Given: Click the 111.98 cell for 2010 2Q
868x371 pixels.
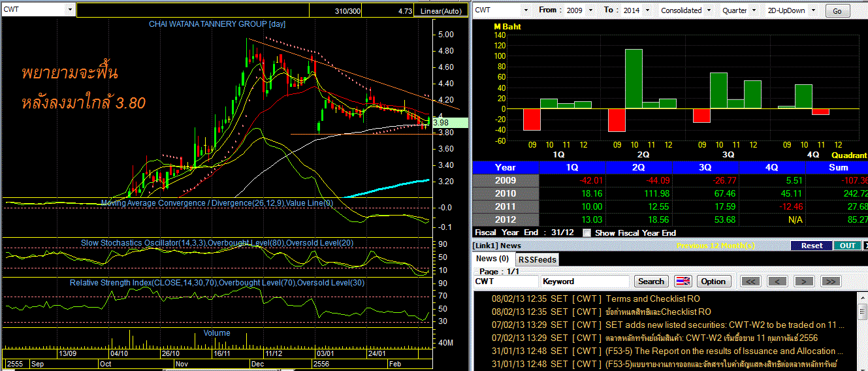Looking at the screenshot, I should click(639, 193).
